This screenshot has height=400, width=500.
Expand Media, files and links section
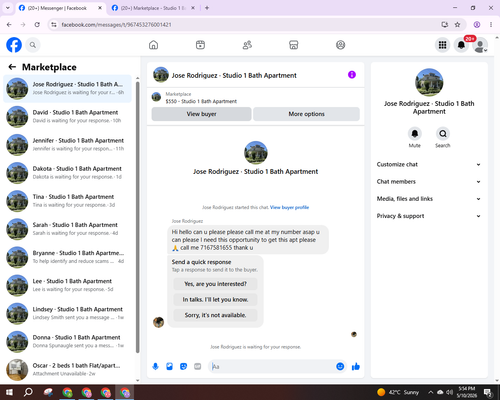[x=429, y=199]
